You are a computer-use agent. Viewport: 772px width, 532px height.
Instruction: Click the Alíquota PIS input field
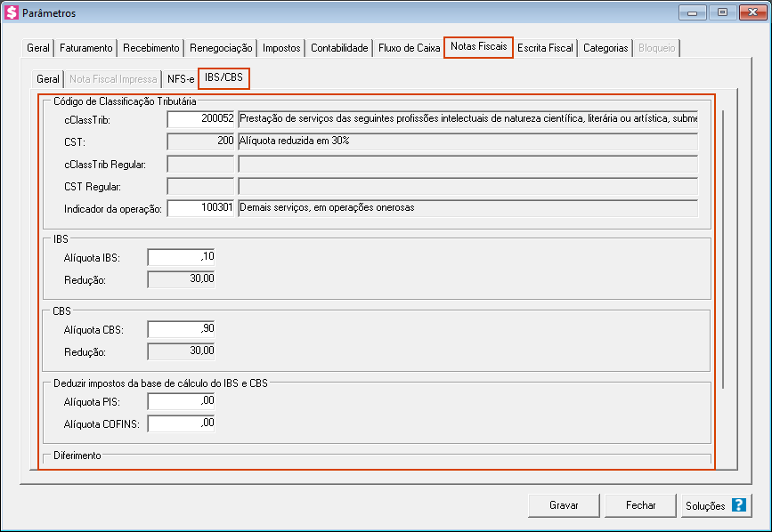coord(181,401)
